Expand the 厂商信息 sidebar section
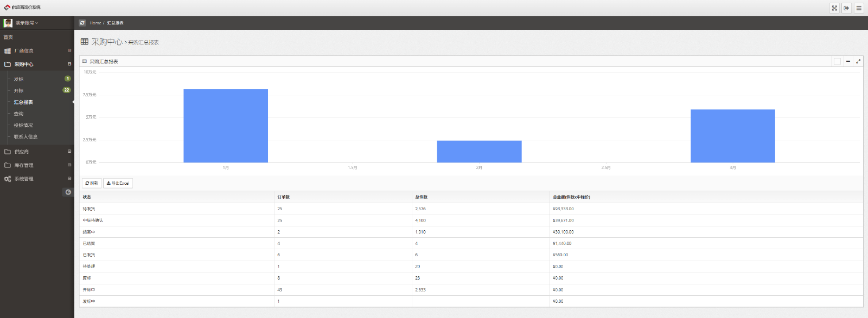 click(x=24, y=51)
